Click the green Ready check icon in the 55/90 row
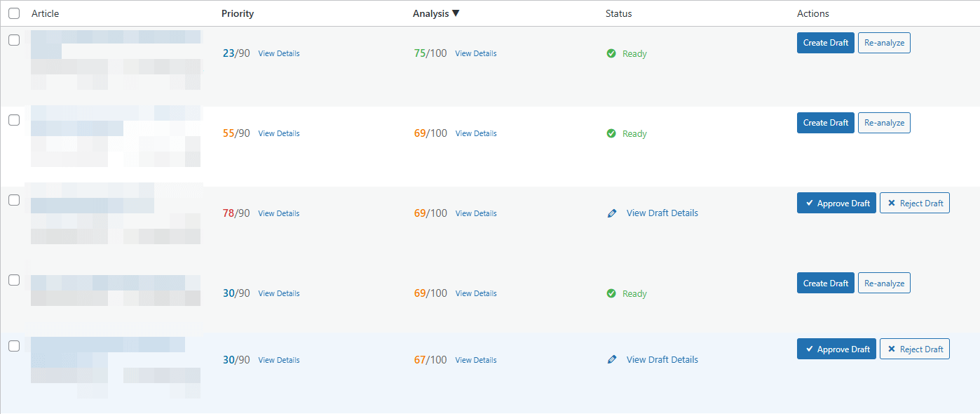The width and height of the screenshot is (980, 414). tap(611, 134)
